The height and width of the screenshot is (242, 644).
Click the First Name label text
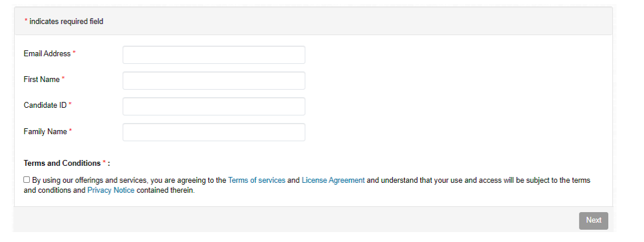point(42,79)
